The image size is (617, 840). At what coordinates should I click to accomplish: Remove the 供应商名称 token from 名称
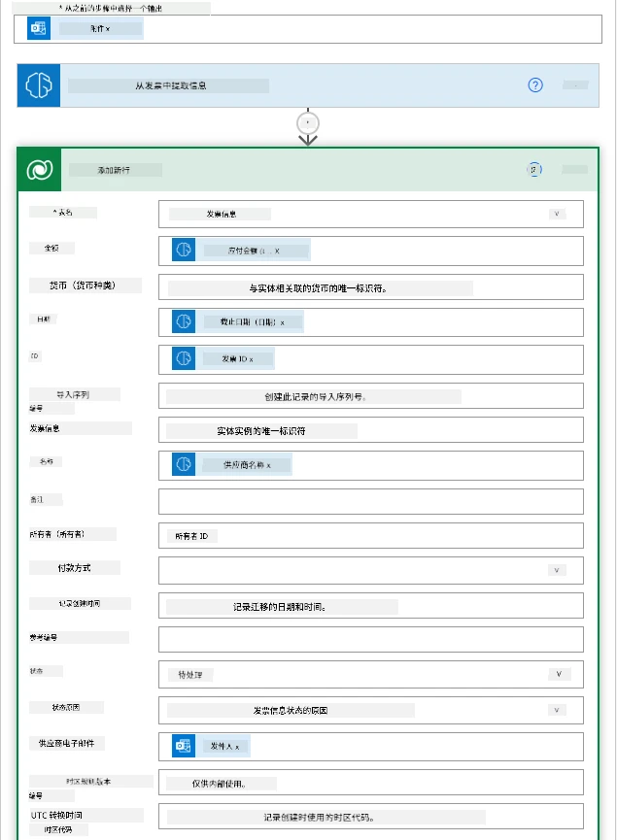point(268,465)
